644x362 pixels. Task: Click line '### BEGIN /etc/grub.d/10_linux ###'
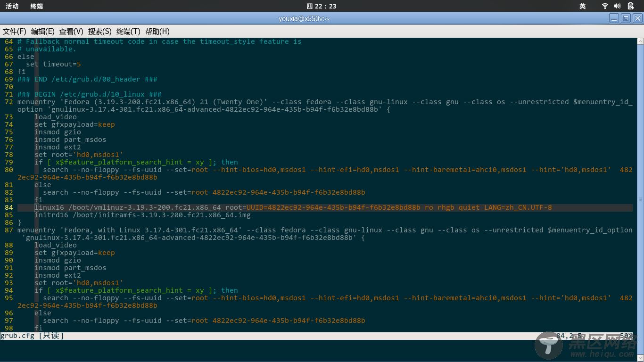[90, 94]
